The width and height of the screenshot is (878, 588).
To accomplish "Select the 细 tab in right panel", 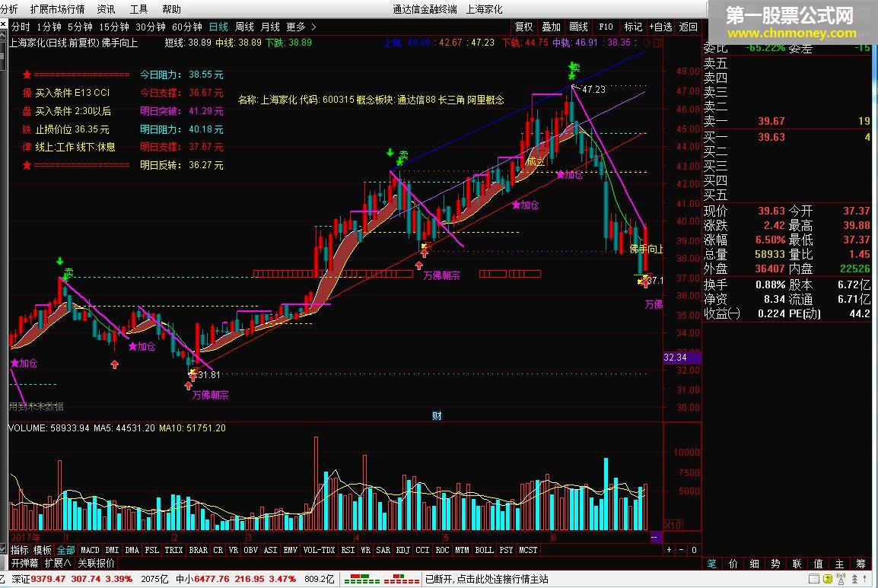I will point(755,564).
